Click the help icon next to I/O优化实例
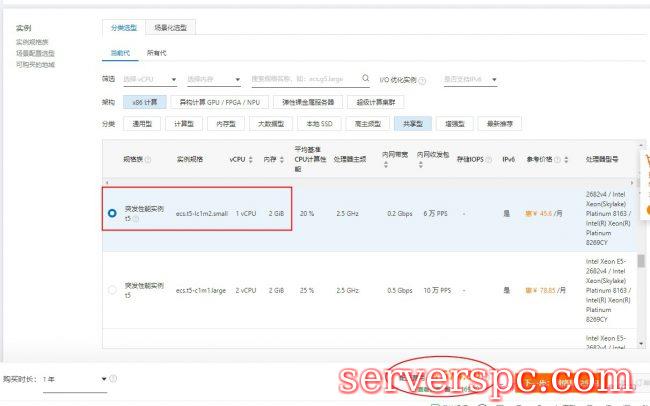This screenshot has width=650, height=406. [x=423, y=80]
